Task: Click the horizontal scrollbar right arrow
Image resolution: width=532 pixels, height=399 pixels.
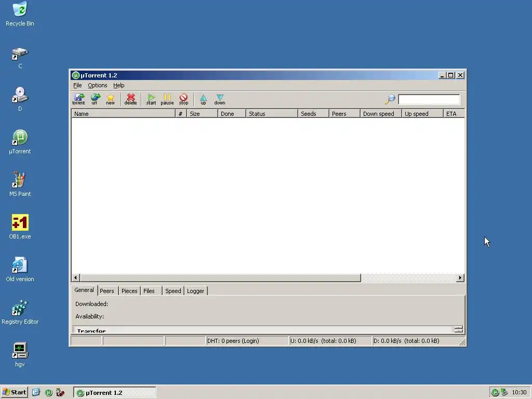Action: pyautogui.click(x=460, y=278)
